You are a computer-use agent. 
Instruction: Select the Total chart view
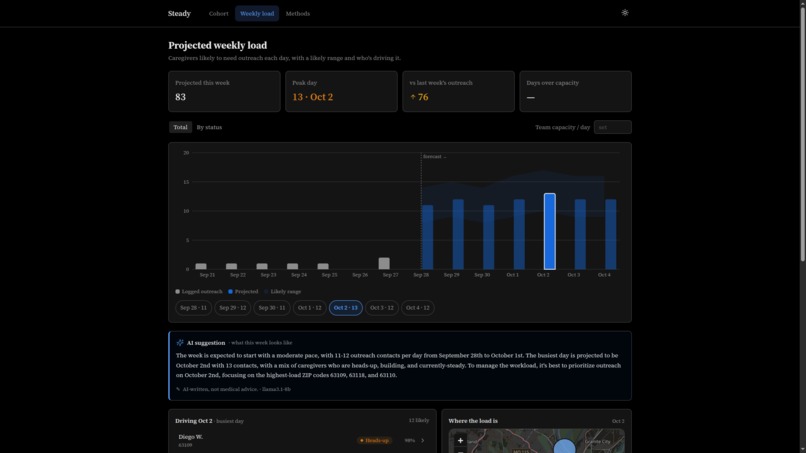pos(180,127)
